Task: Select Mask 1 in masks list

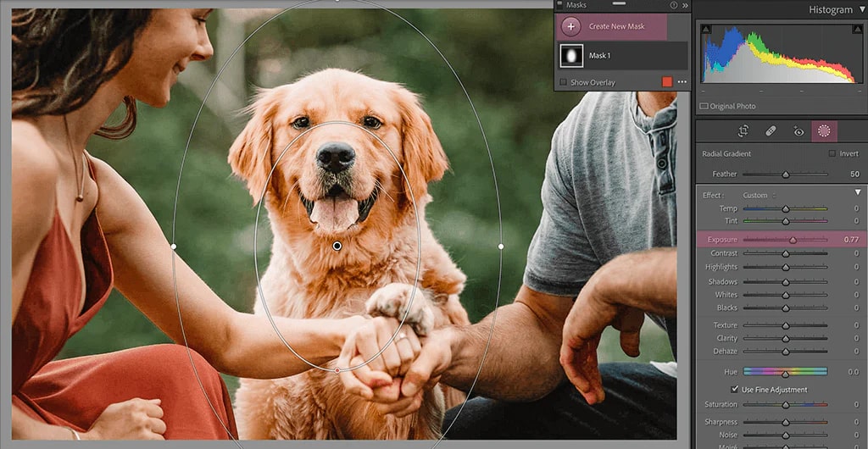Action: click(x=623, y=55)
